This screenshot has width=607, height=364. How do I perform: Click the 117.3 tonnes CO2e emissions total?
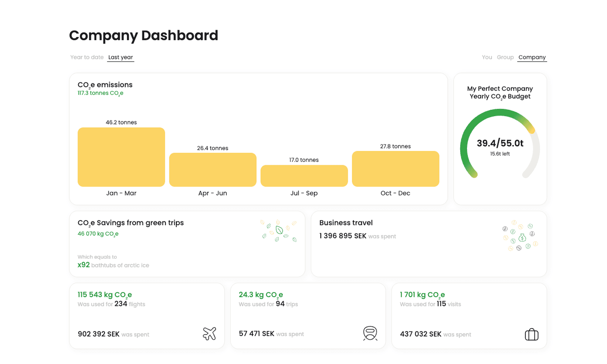[x=100, y=93]
